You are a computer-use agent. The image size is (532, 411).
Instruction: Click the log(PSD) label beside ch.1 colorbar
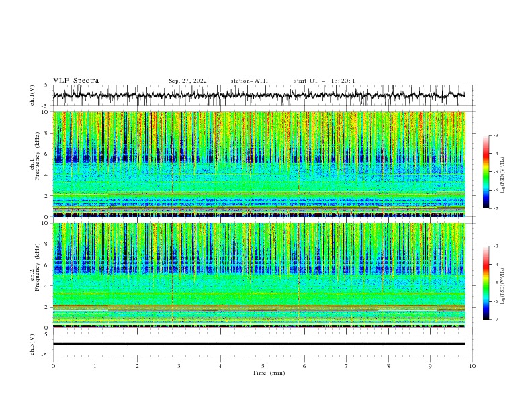coord(502,175)
